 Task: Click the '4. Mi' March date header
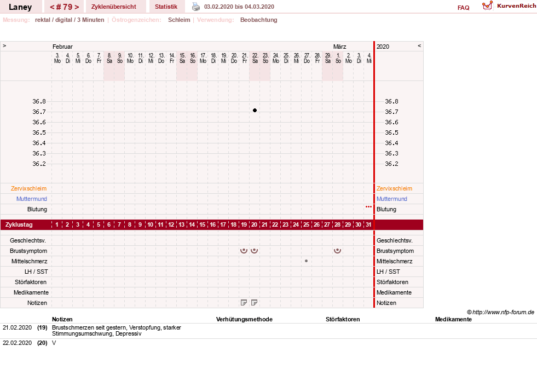pos(369,58)
